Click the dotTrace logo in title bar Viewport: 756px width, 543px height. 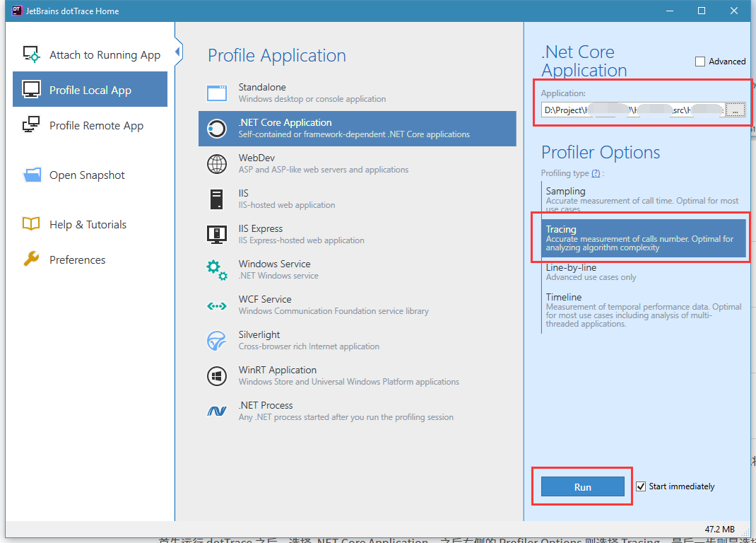17,11
